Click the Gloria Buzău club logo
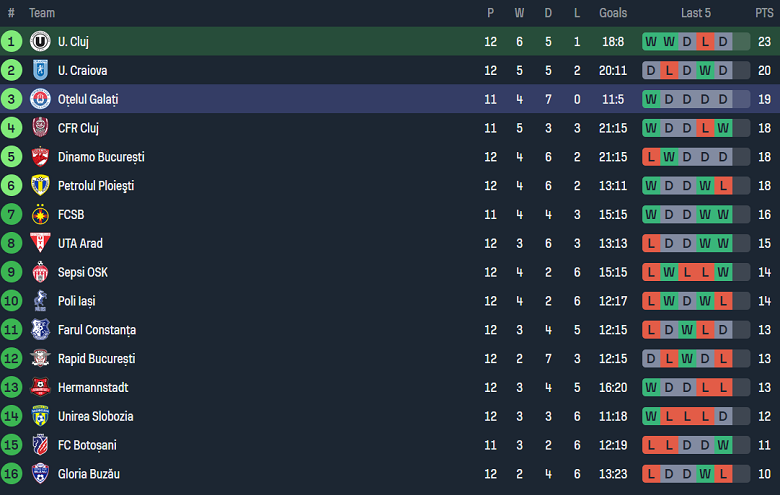The height and width of the screenshot is (495, 780). 40,474
